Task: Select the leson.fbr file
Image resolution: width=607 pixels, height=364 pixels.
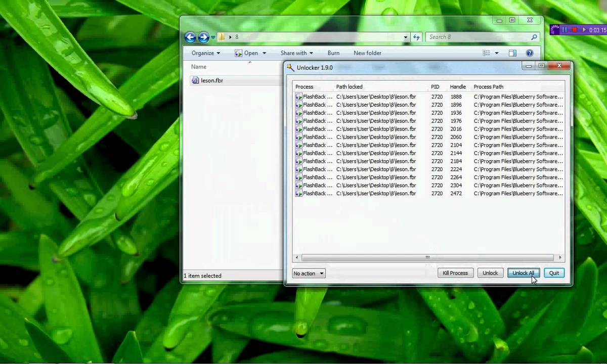Action: coord(208,80)
